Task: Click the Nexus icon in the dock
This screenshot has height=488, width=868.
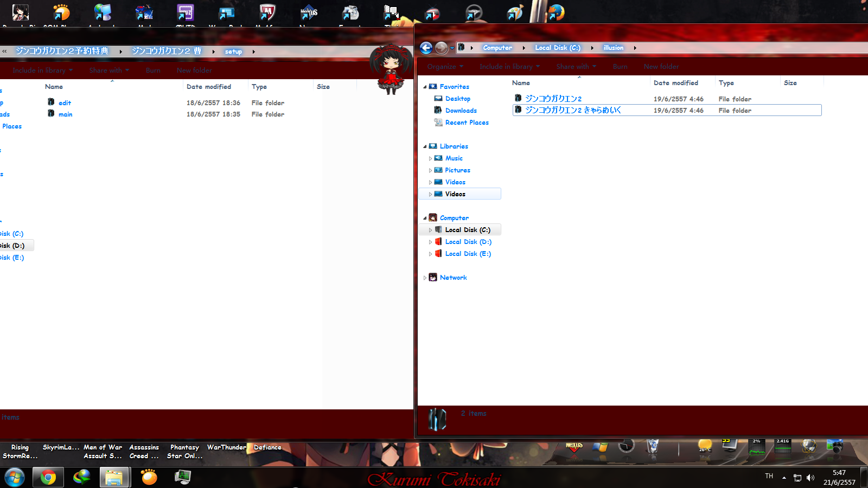Action: pos(574,446)
